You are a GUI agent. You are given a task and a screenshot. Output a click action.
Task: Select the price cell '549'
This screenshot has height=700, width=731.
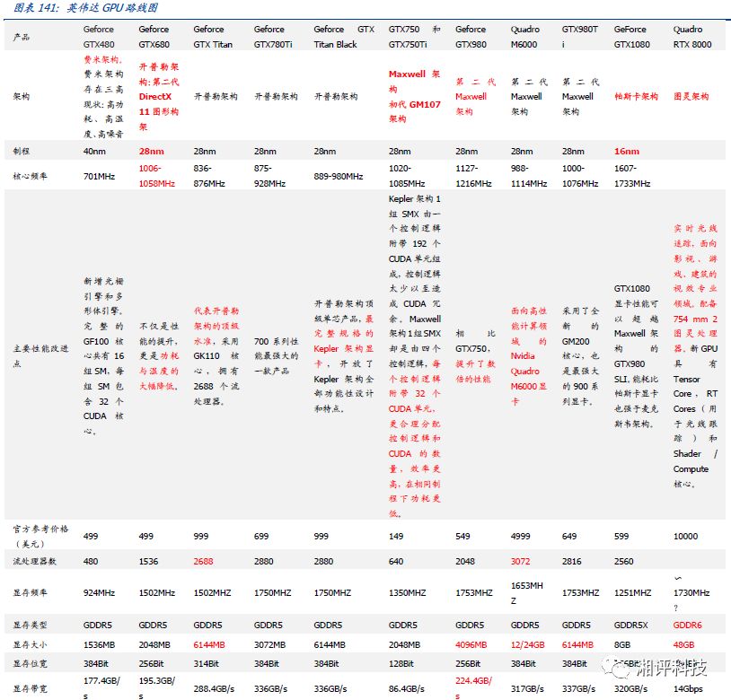pyautogui.click(x=462, y=537)
